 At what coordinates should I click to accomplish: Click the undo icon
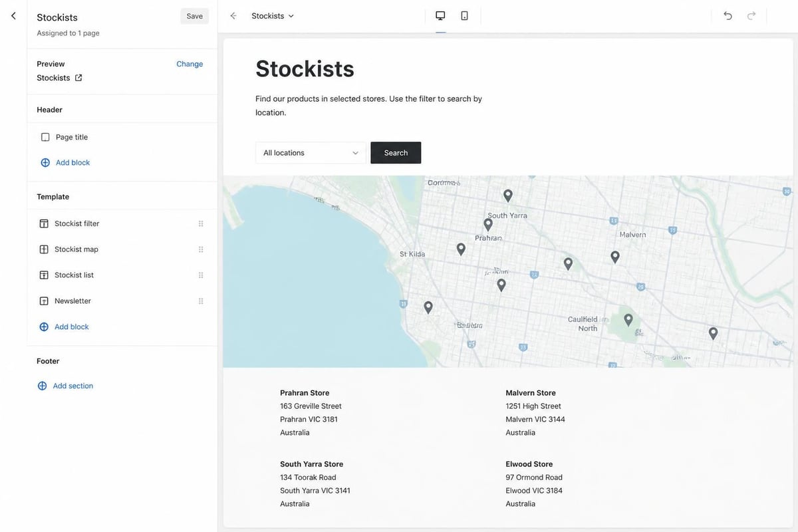[728, 16]
